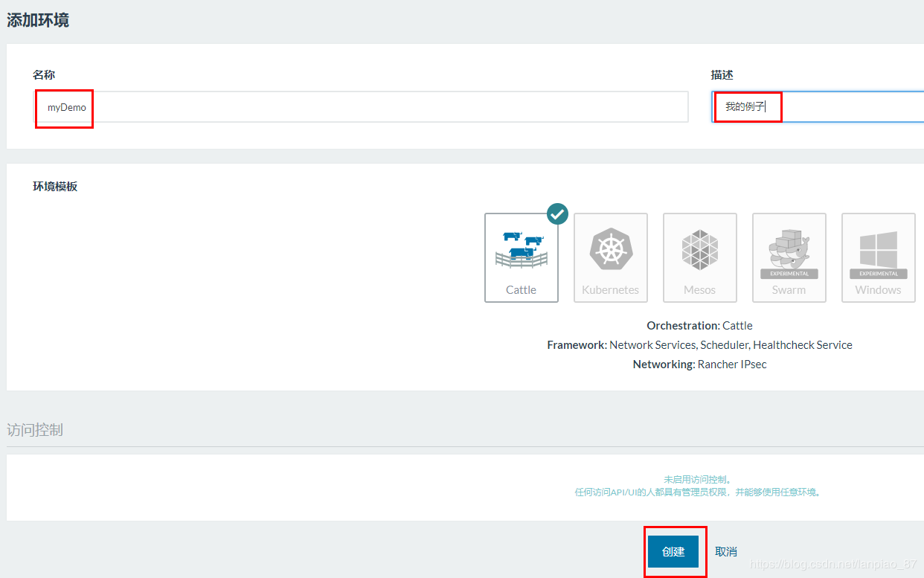924x578 pixels.
Task: Click the Cattle cows icon
Action: pos(522,250)
